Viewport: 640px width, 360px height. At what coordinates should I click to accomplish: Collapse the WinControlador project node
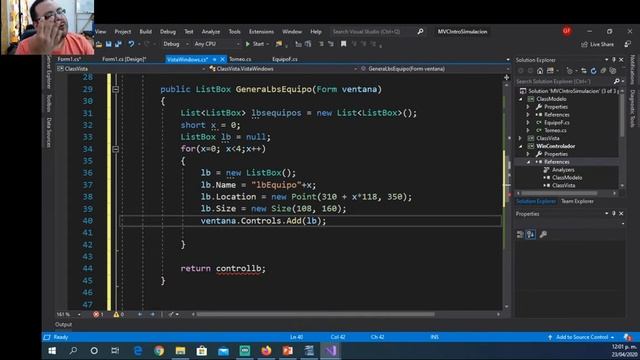[x=520, y=146]
